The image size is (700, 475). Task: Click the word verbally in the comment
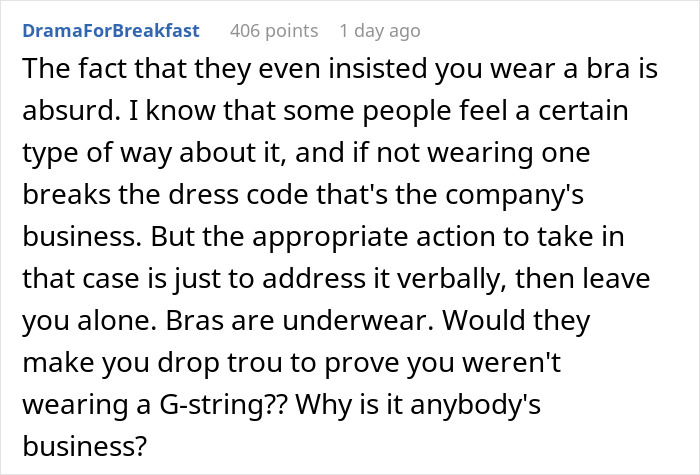click(x=452, y=278)
